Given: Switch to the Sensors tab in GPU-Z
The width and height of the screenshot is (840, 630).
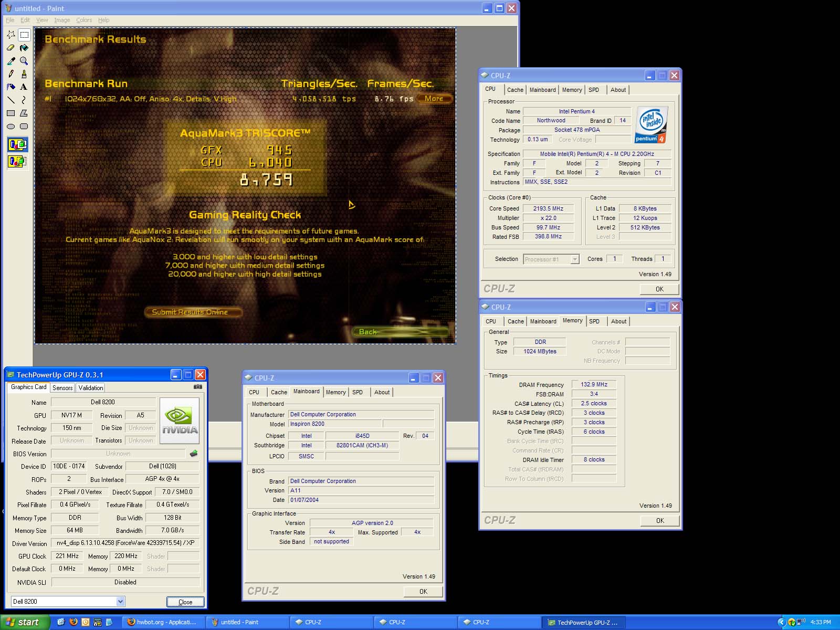Looking at the screenshot, I should point(62,388).
